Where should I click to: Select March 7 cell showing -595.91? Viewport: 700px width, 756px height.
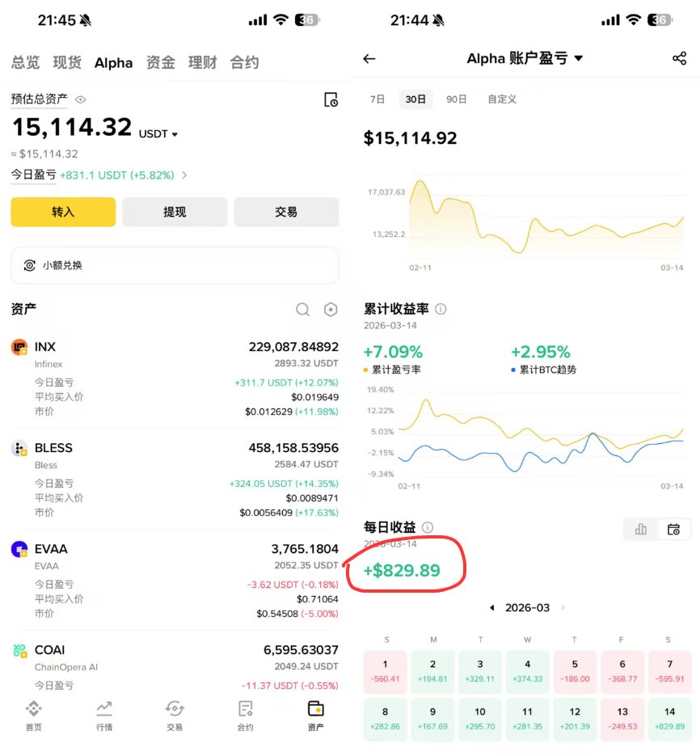coord(669,672)
